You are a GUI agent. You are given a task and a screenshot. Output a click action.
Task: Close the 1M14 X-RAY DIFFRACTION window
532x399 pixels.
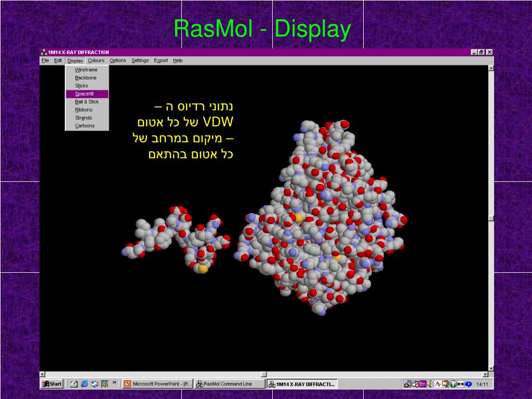point(489,52)
